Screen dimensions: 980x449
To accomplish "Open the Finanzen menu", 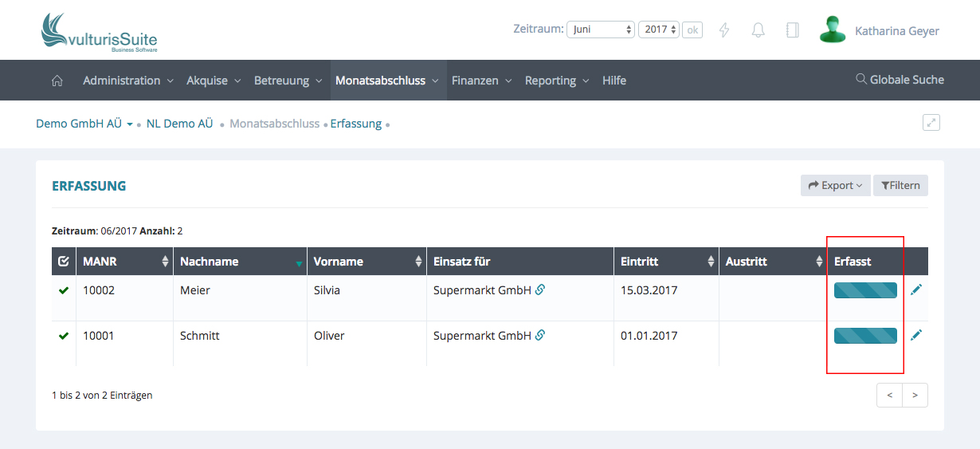I will pyautogui.click(x=481, y=81).
